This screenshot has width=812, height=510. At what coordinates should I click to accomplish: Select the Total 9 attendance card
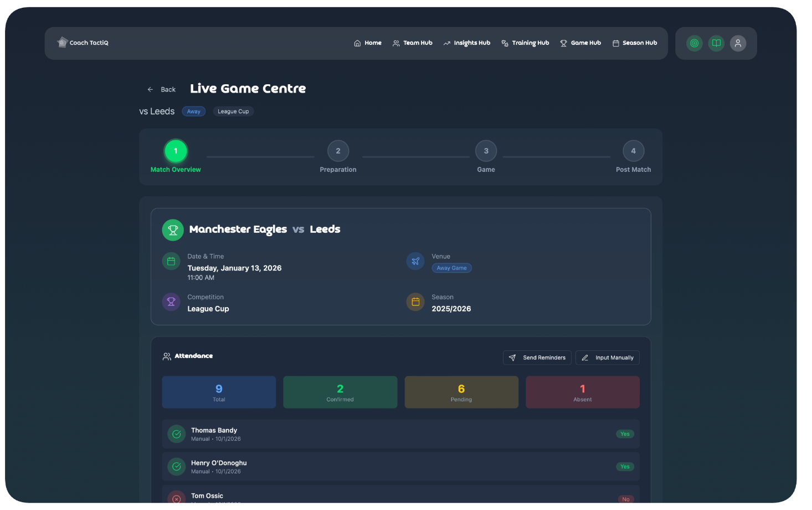(219, 392)
